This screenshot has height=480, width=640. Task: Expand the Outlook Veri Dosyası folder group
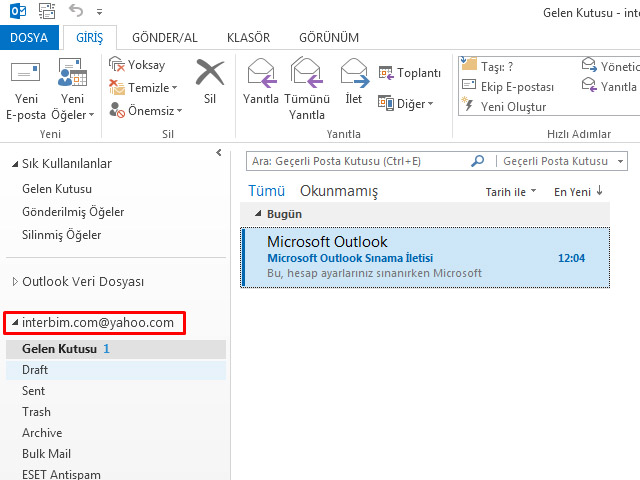[14, 282]
